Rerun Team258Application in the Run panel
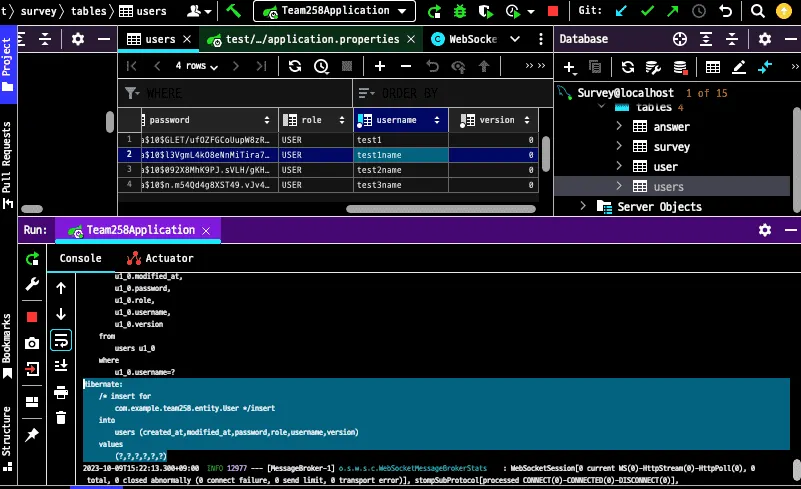This screenshot has width=801, height=489. pyautogui.click(x=32, y=259)
